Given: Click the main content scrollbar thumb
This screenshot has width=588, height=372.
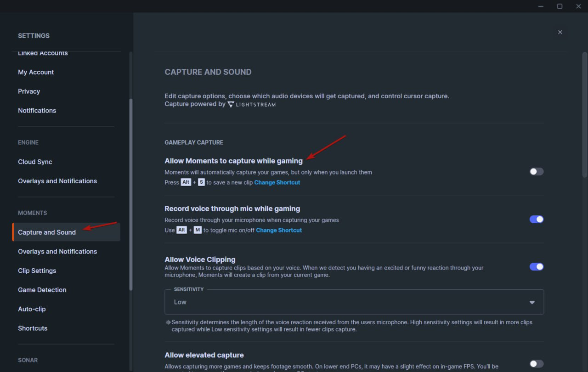Looking at the screenshot, I should pyautogui.click(x=584, y=115).
